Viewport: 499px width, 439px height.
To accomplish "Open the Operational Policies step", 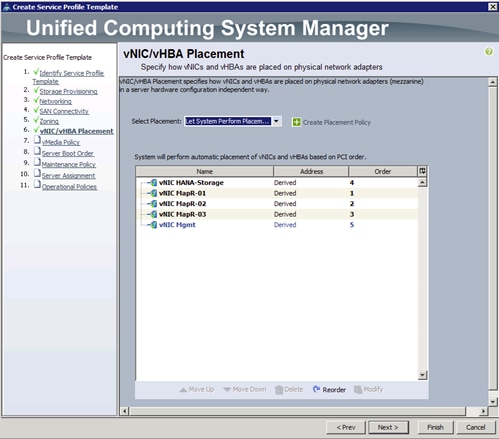I will coord(69,187).
